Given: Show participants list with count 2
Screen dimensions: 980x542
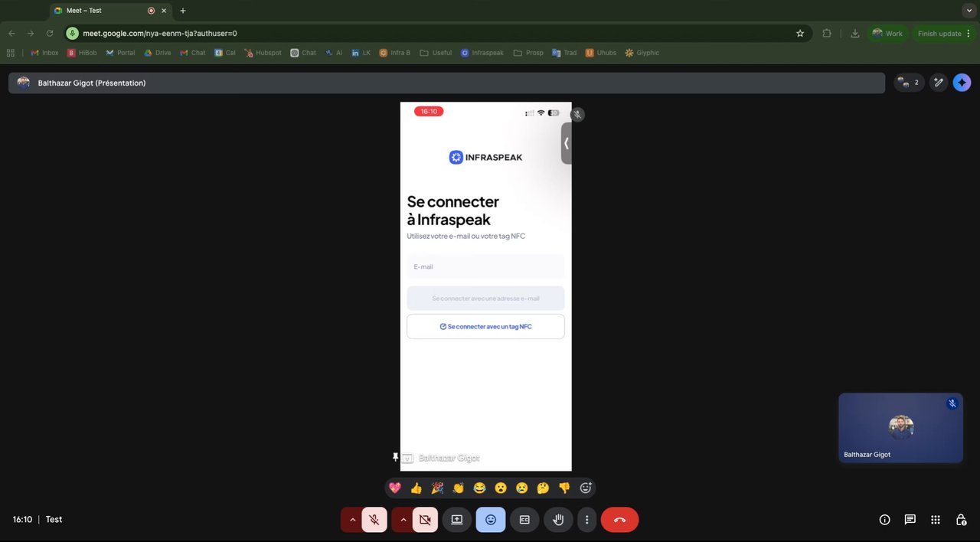Looking at the screenshot, I should tap(909, 83).
